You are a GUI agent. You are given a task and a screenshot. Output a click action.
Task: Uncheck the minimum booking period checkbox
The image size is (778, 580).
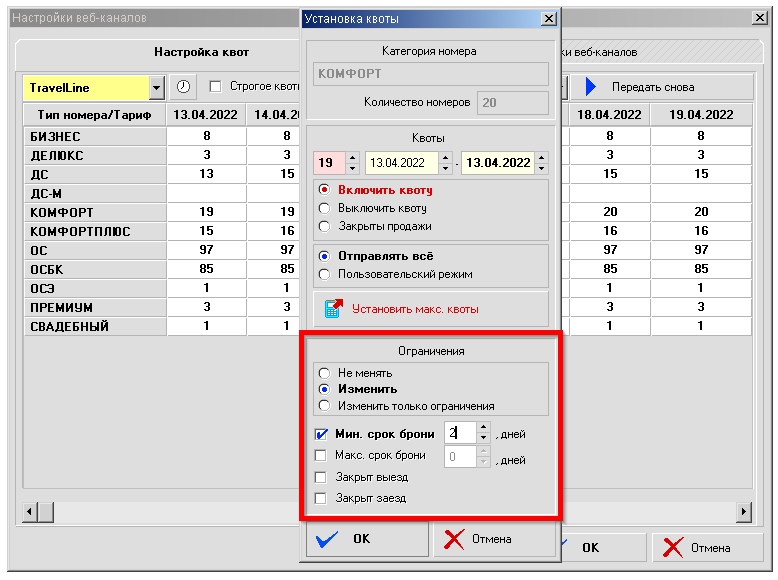[321, 434]
